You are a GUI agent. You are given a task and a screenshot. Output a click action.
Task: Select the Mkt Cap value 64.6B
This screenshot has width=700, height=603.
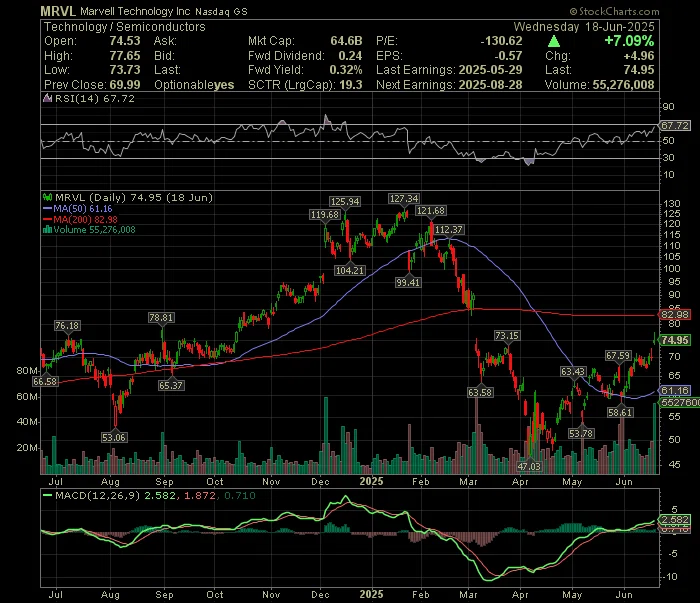pos(346,41)
